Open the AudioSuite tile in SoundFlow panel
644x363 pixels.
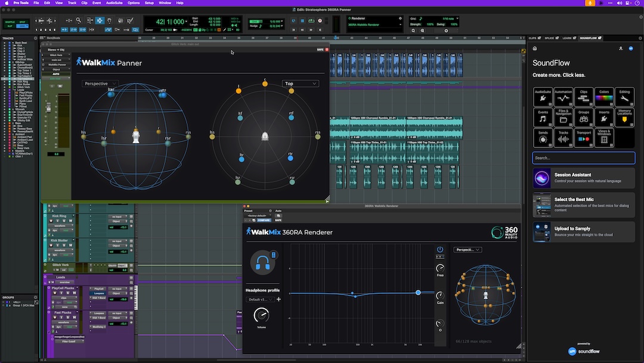pos(543,97)
